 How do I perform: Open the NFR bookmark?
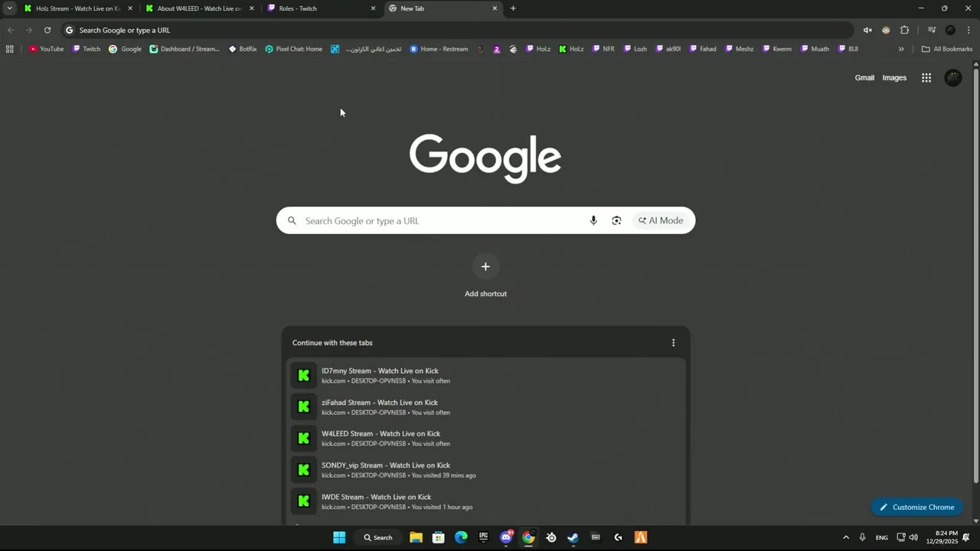coord(603,49)
